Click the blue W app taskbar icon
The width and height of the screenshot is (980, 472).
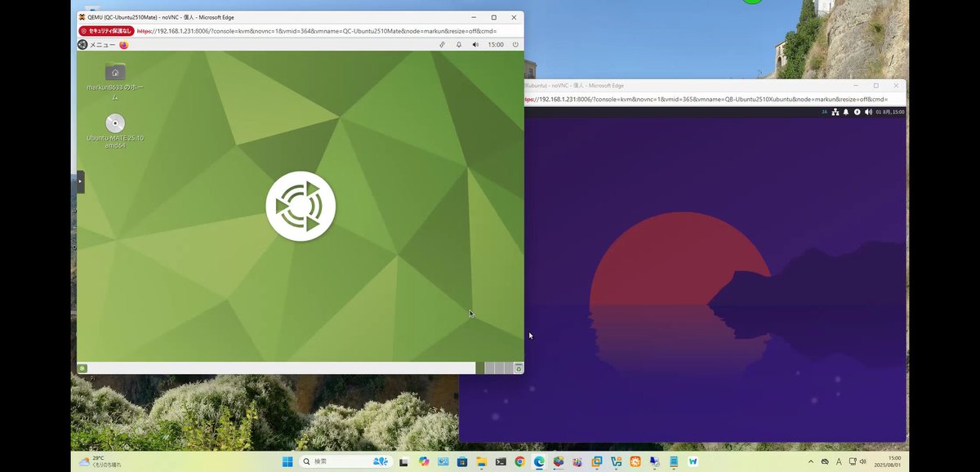click(x=693, y=461)
